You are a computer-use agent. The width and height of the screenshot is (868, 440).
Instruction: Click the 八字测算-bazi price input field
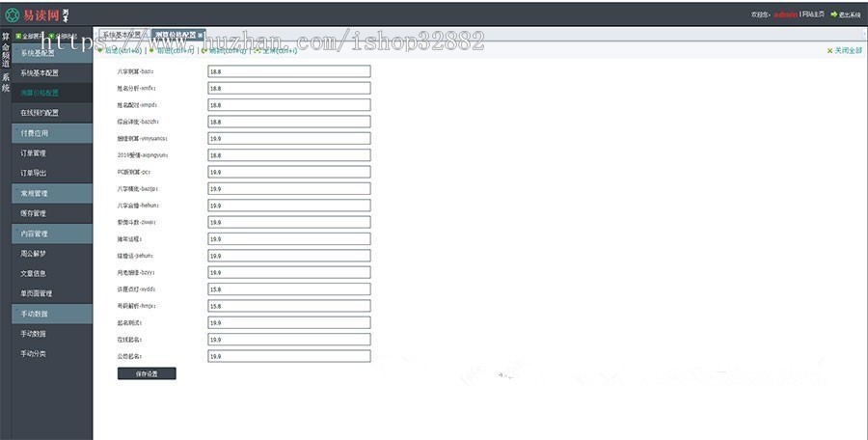click(288, 71)
